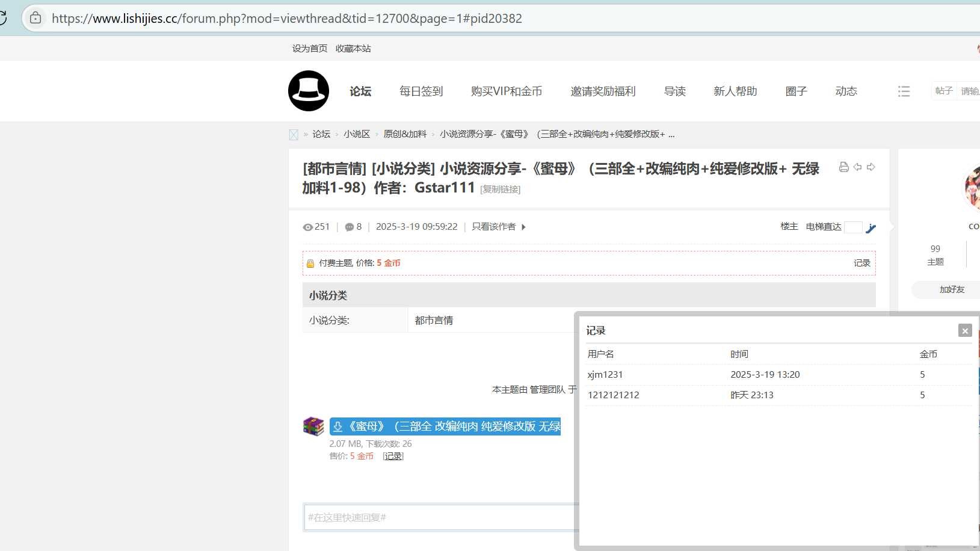
Task: Click the 复制链接 copy link
Action: 499,189
